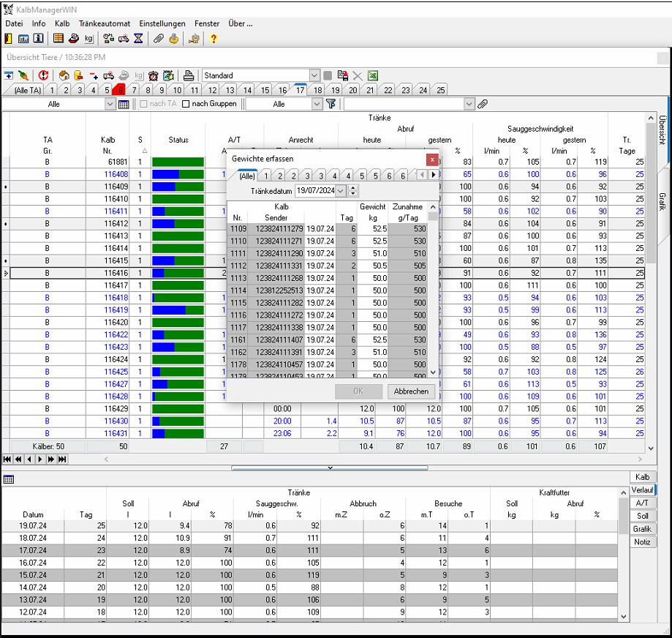Click the Abbrechen button in dialog
Screen dimensions: 672x638
[x=410, y=391]
